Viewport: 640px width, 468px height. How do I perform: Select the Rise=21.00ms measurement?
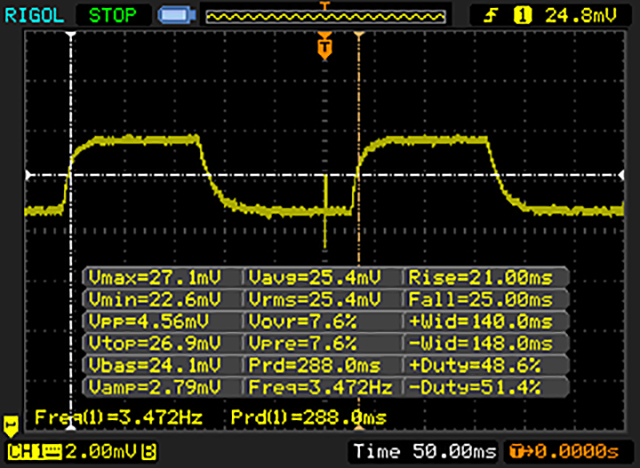[480, 278]
